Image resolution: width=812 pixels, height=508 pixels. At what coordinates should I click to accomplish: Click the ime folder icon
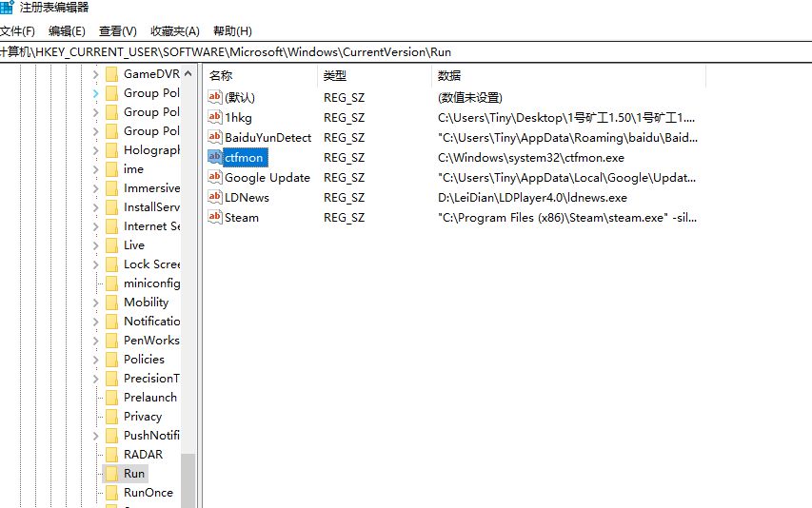(x=111, y=169)
